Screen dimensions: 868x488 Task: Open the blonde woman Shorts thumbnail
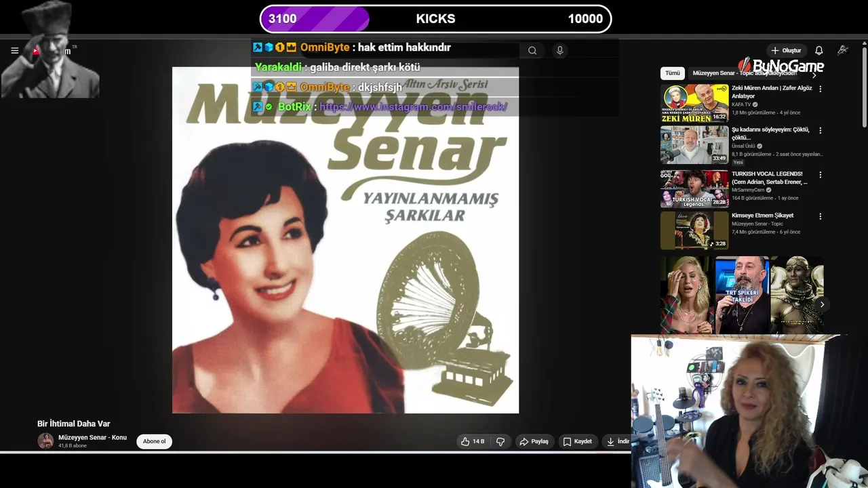(687, 296)
